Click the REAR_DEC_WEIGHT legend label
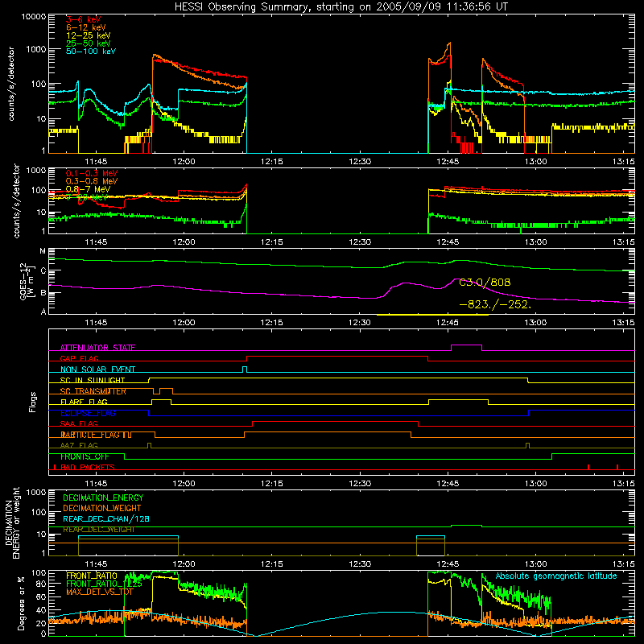Screen dimensions: 644x644 [x=98, y=530]
